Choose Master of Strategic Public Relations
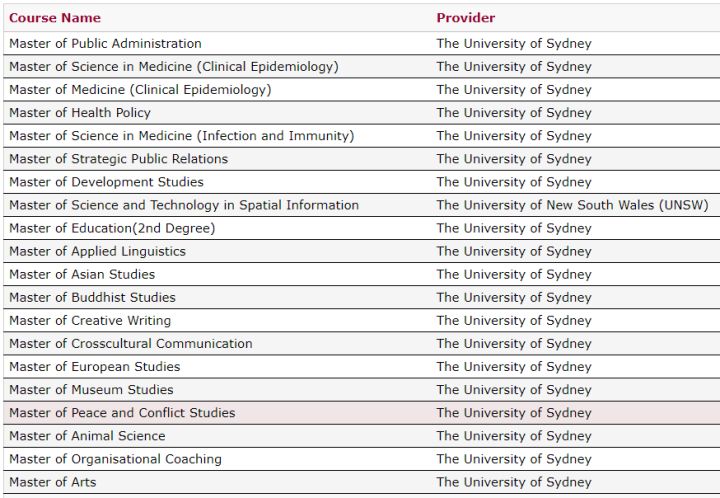This screenshot has height=498, width=720. click(x=118, y=159)
